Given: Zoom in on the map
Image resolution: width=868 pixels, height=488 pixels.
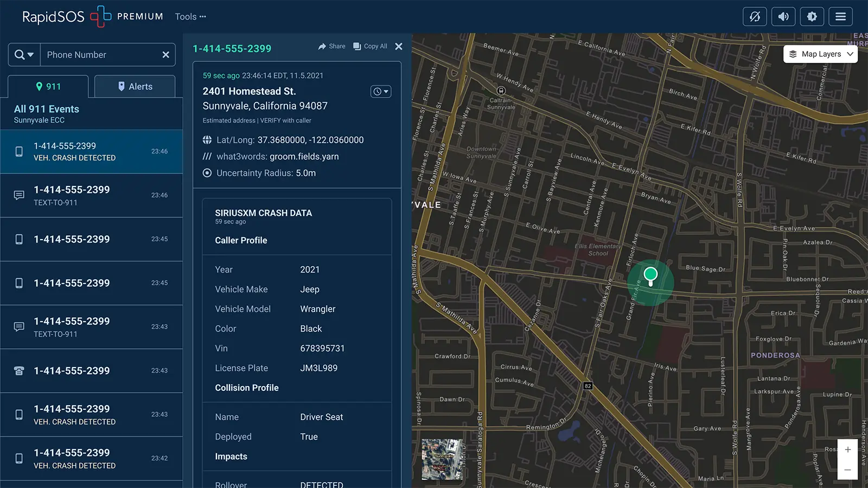Looking at the screenshot, I should (847, 450).
